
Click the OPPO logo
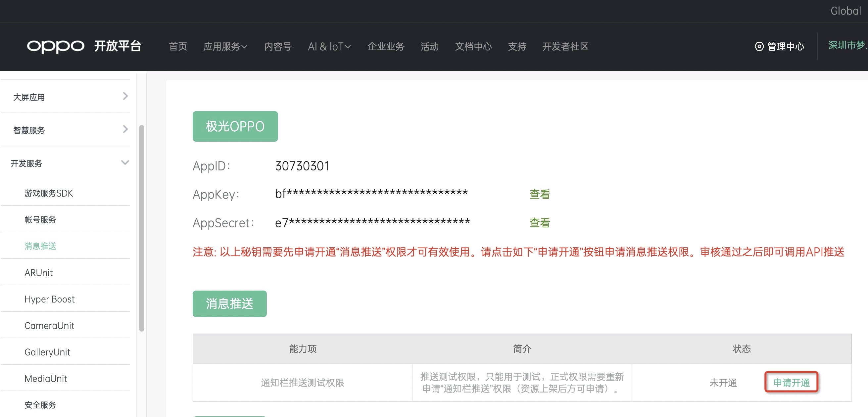click(56, 46)
